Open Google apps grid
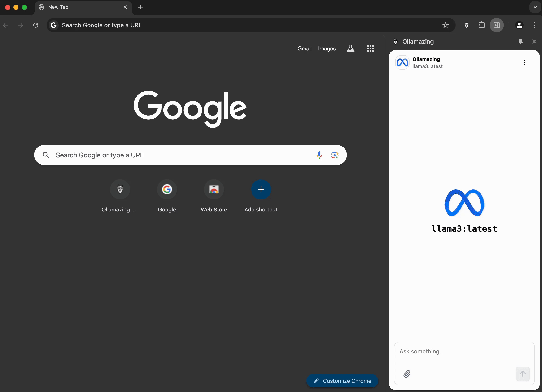The height and width of the screenshot is (392, 542). [370, 48]
